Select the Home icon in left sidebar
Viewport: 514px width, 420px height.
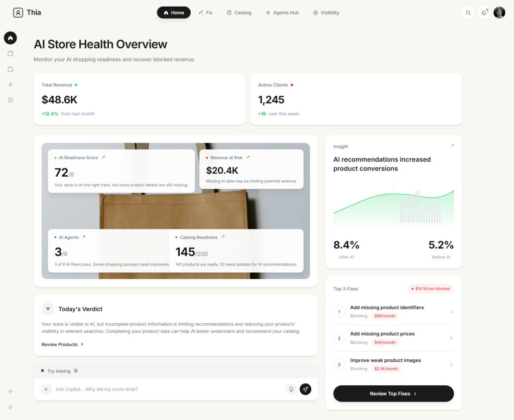pos(10,38)
